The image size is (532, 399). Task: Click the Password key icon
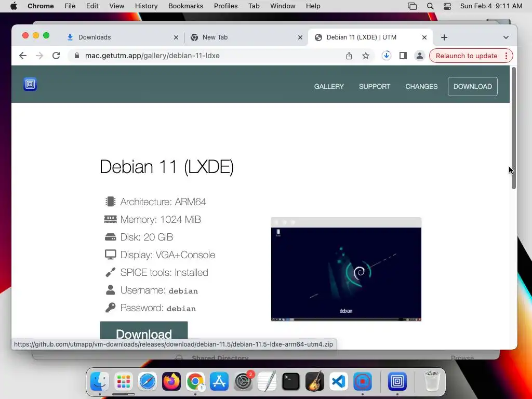110,308
